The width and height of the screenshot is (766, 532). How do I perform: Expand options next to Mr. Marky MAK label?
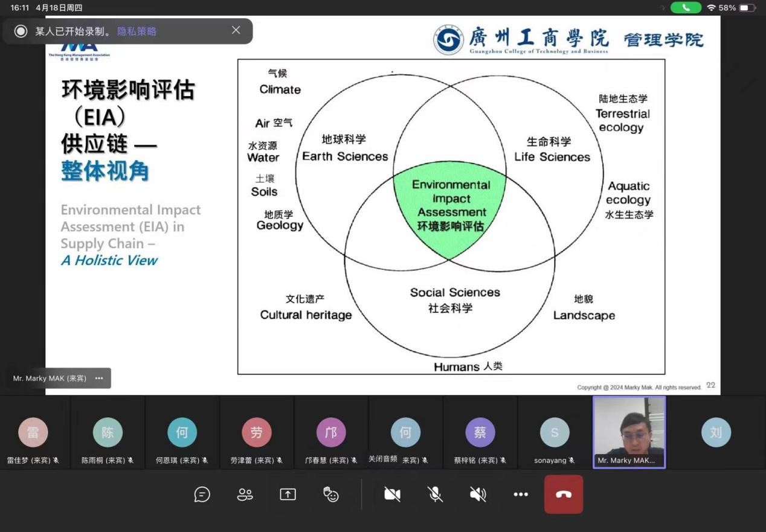click(99, 379)
